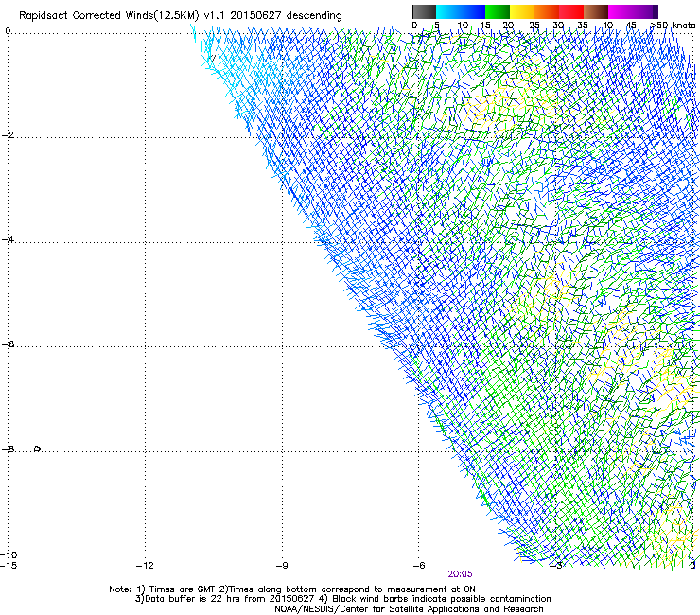Select the orange 25-30 knots legend color

[547, 11]
